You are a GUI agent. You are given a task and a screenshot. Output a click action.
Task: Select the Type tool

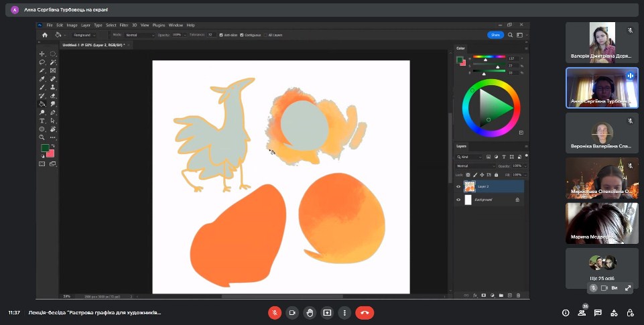tap(42, 121)
